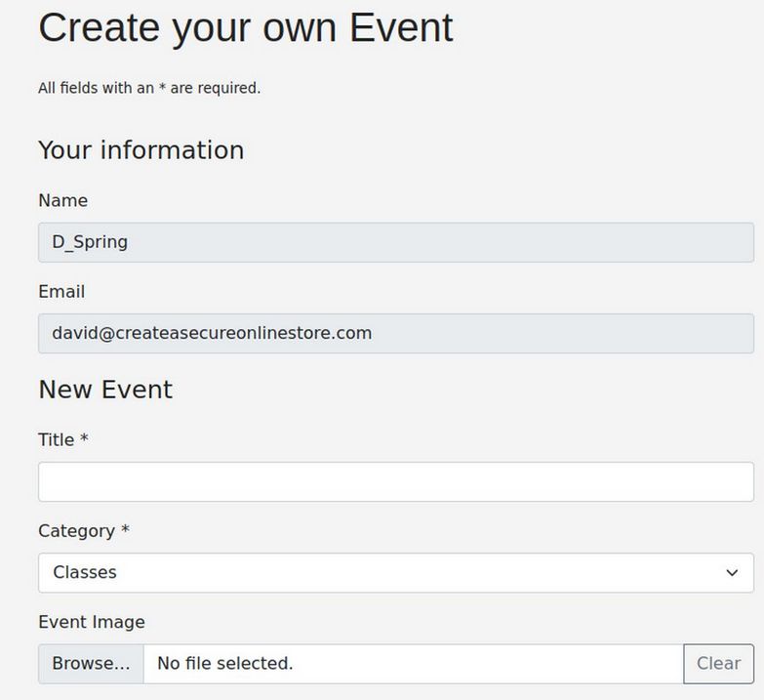Click the word 'Classes' in the dropdown

85,572
